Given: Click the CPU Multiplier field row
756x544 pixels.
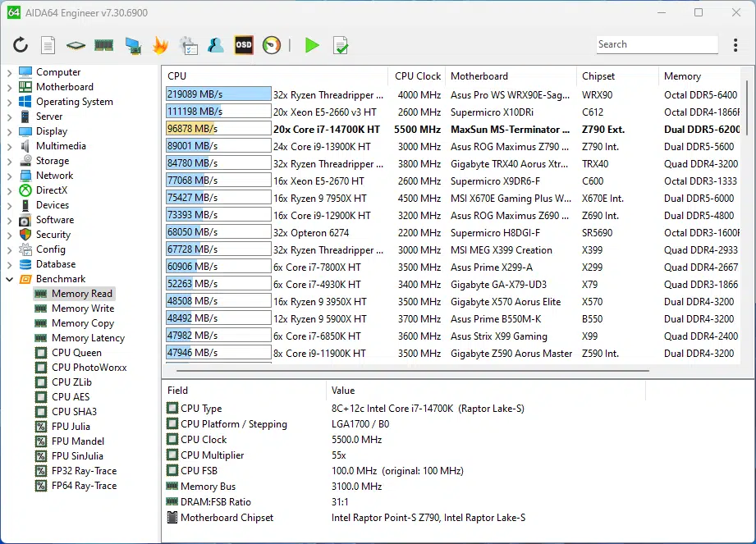Looking at the screenshot, I should pyautogui.click(x=405, y=455).
